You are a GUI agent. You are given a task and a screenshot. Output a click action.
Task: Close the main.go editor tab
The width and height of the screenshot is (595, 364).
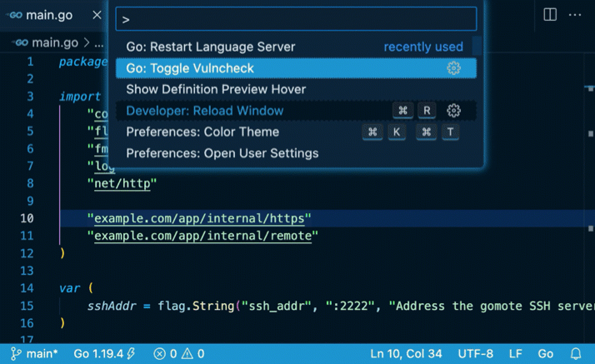coord(97,15)
